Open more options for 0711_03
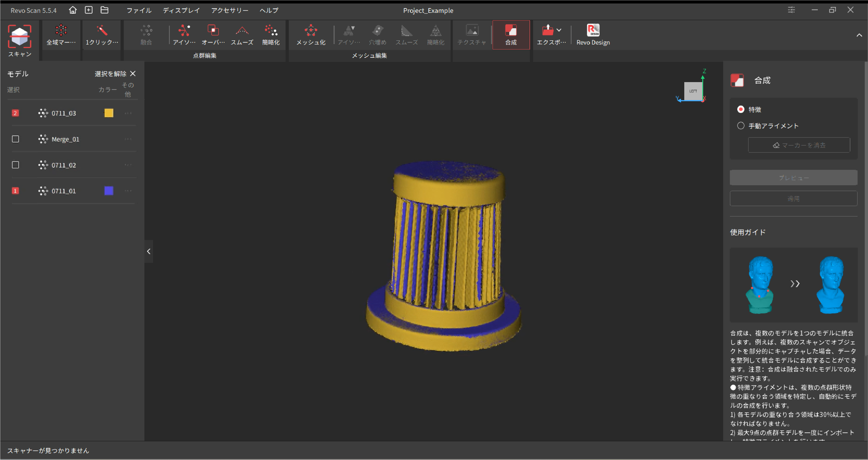868x460 pixels. (128, 113)
